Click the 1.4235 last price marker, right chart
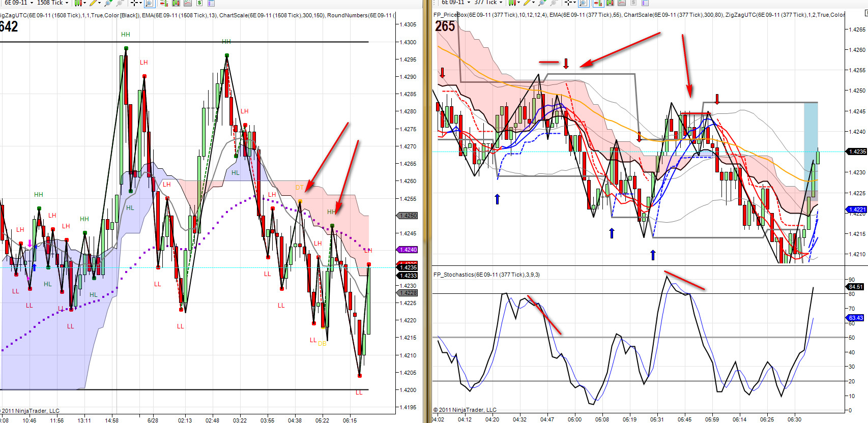 click(856, 152)
